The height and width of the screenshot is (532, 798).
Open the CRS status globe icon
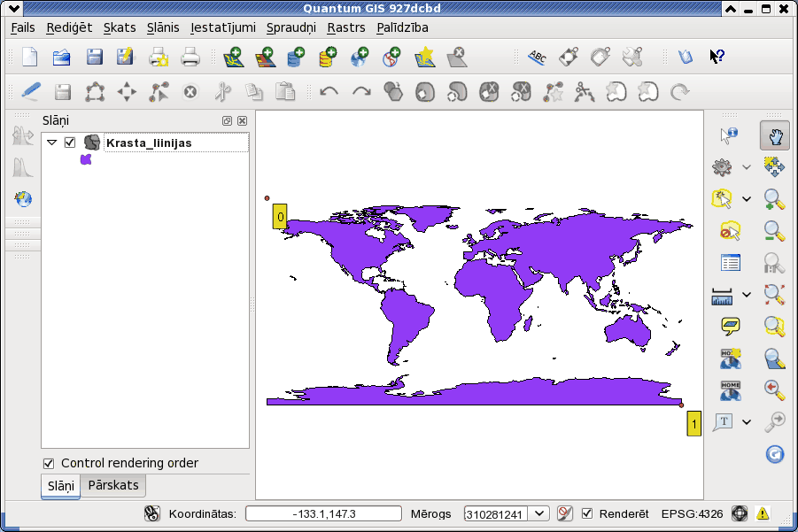pyautogui.click(x=739, y=513)
